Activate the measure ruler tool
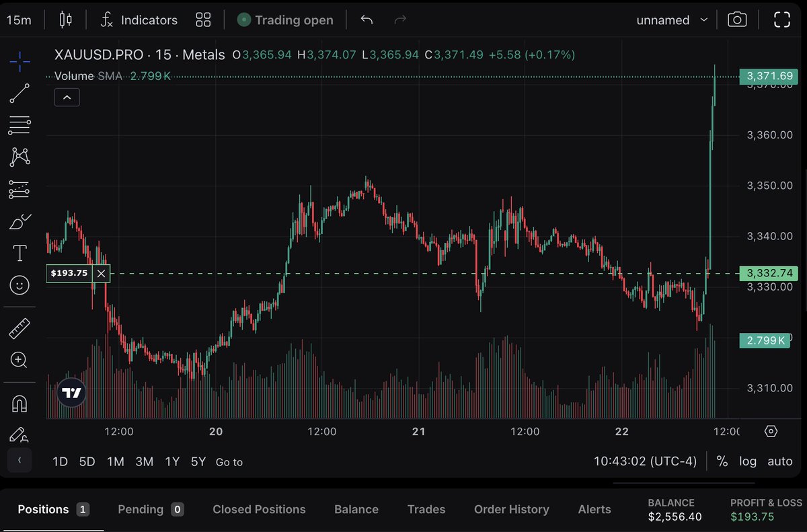Image resolution: width=807 pixels, height=532 pixels. tap(19, 328)
